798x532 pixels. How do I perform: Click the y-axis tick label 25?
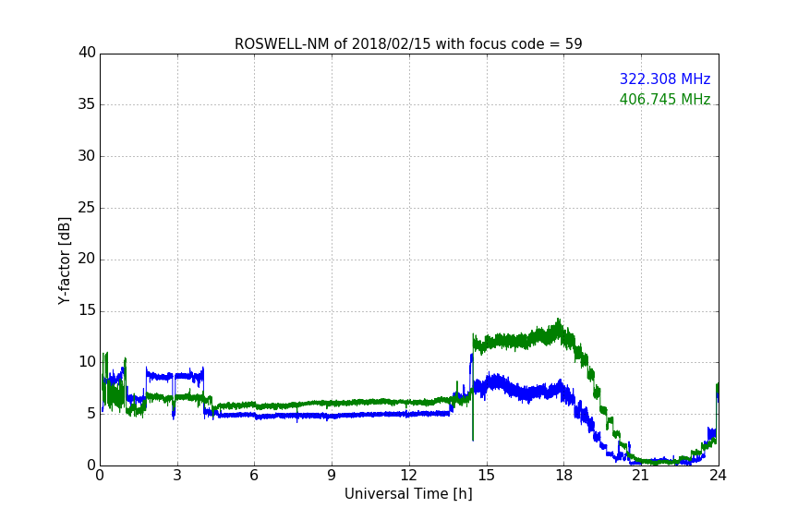[x=87, y=207]
